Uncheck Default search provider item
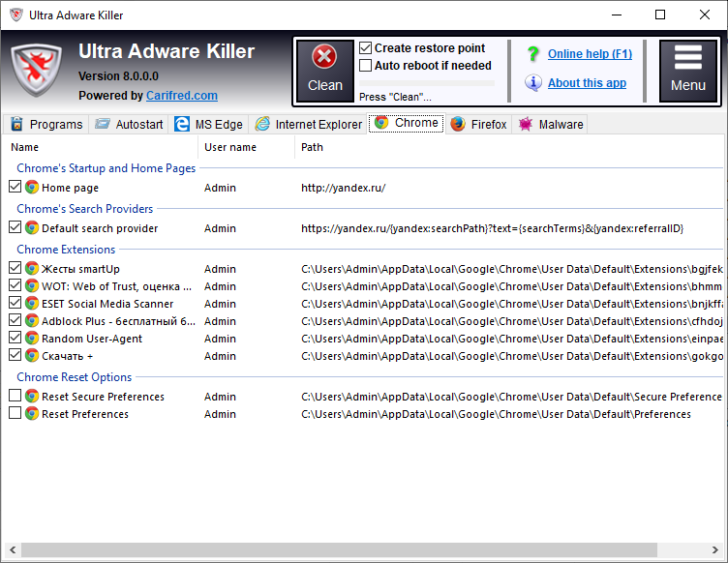Image resolution: width=728 pixels, height=563 pixels. (x=15, y=227)
